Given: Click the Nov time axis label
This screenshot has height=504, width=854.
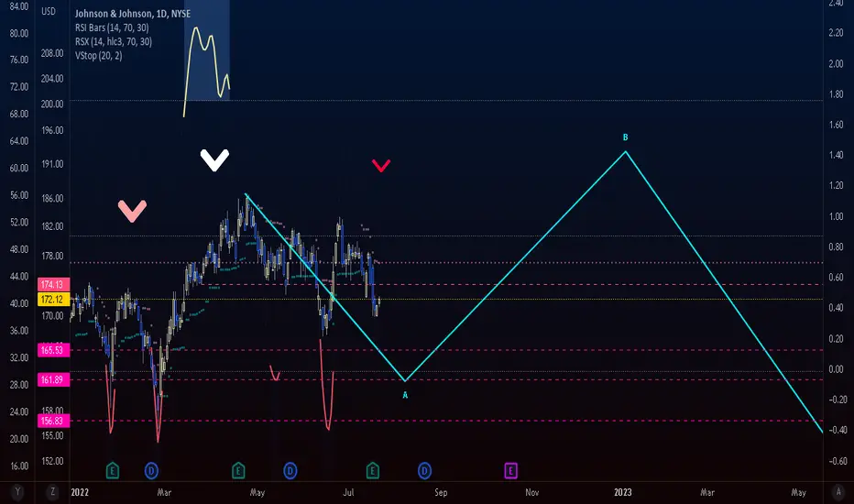Looking at the screenshot, I should click(x=532, y=492).
